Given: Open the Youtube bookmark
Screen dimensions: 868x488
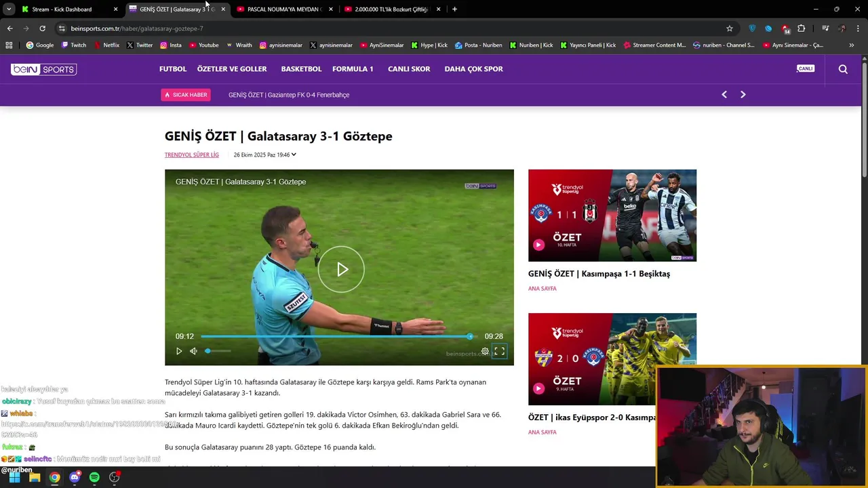Looking at the screenshot, I should click(204, 45).
